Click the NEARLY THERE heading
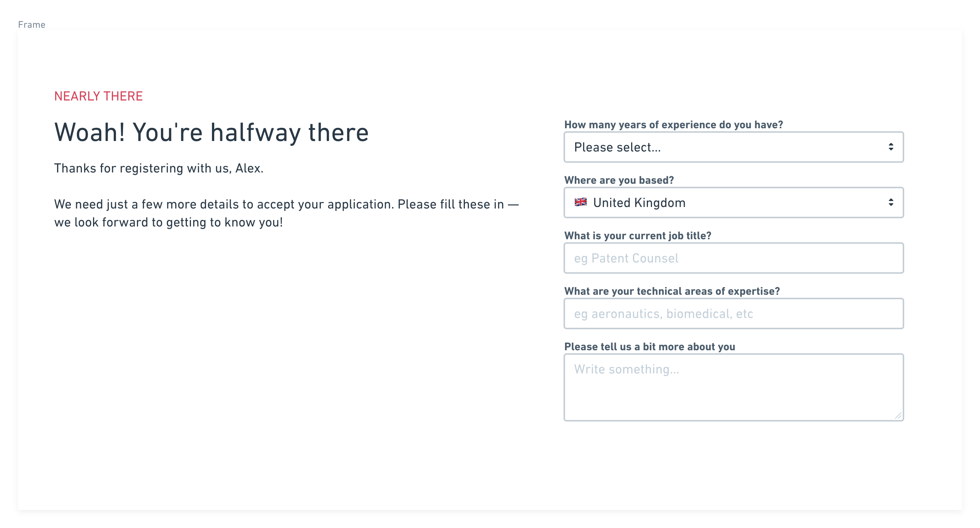Screen dimensions: 980x528 click(x=99, y=96)
